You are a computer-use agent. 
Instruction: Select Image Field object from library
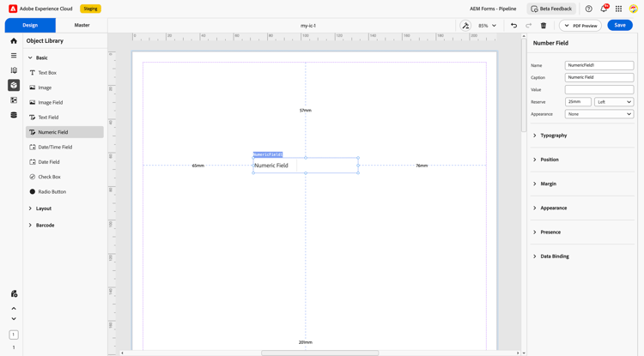(64, 103)
